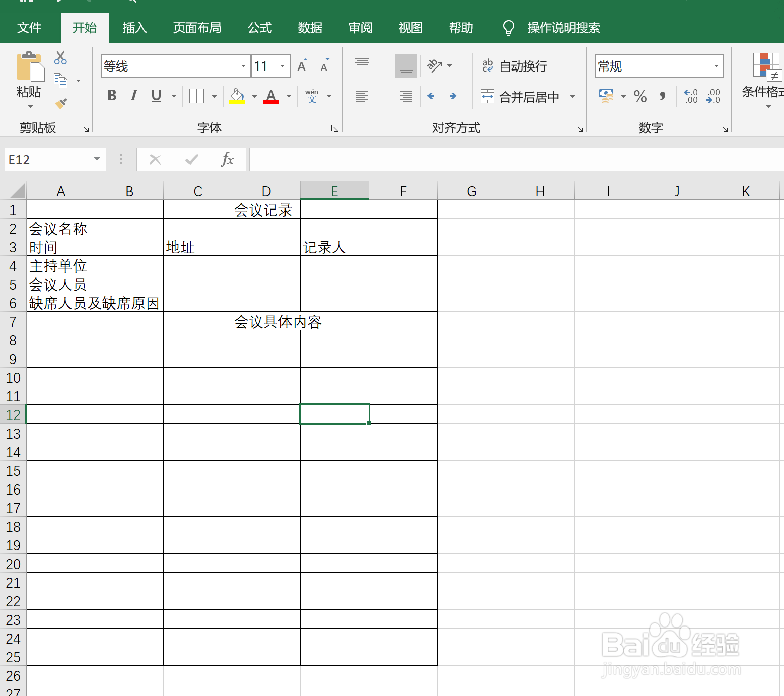Open the font color swatch picker

tap(288, 96)
